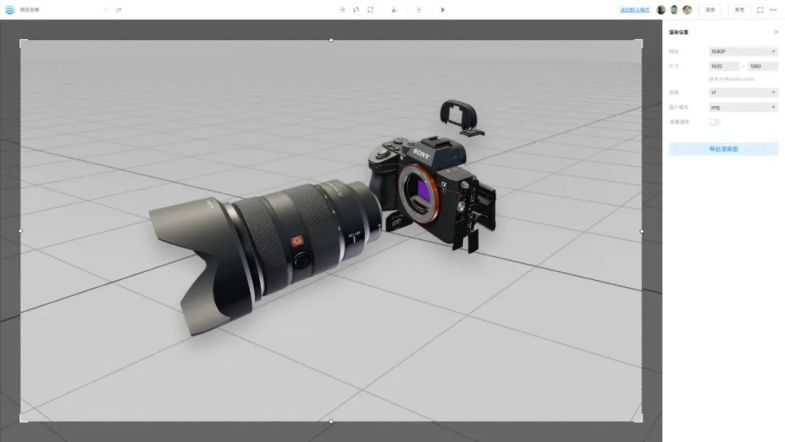
Task: Select the move tool in top toolbar
Action: pos(343,10)
